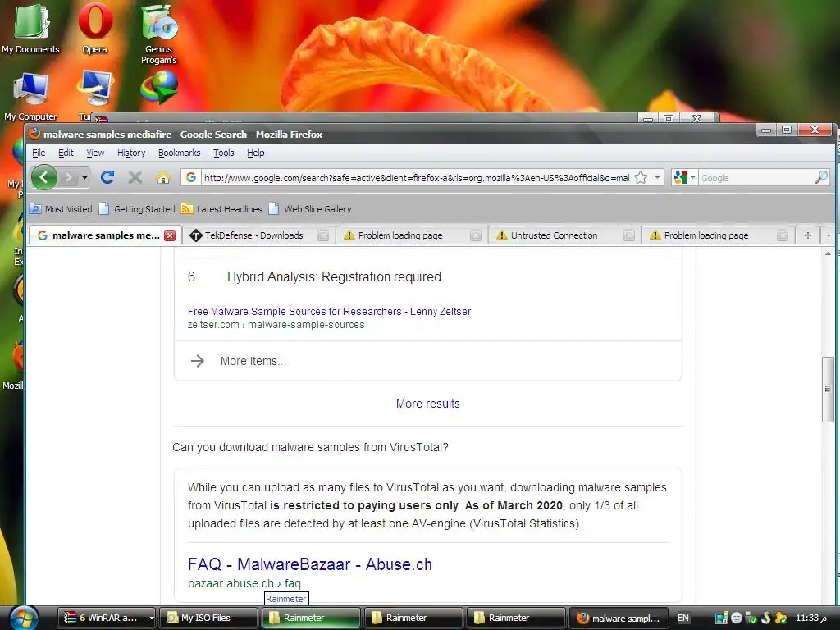
Task: Open Web Slice Gallery bookmark
Action: point(310,209)
